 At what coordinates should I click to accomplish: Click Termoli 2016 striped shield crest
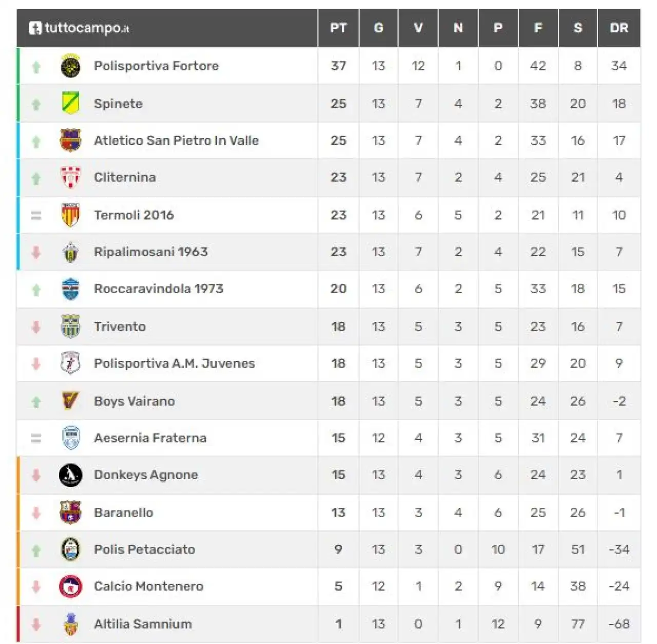point(70,215)
